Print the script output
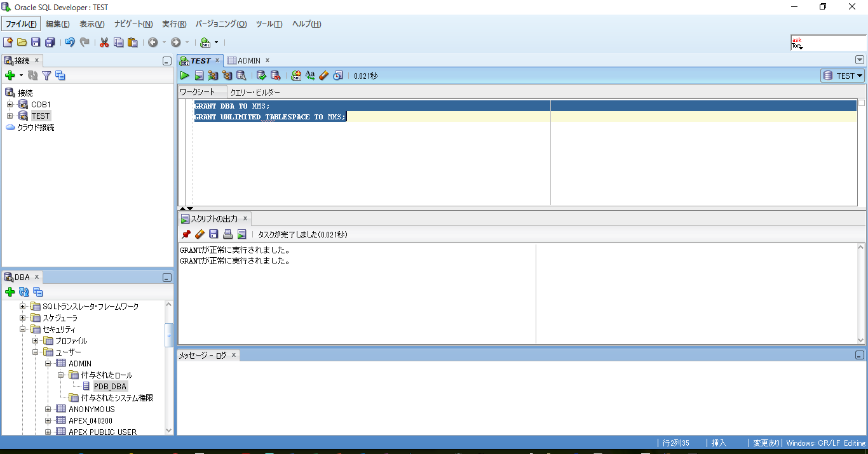This screenshot has height=454, width=868. pos(227,234)
